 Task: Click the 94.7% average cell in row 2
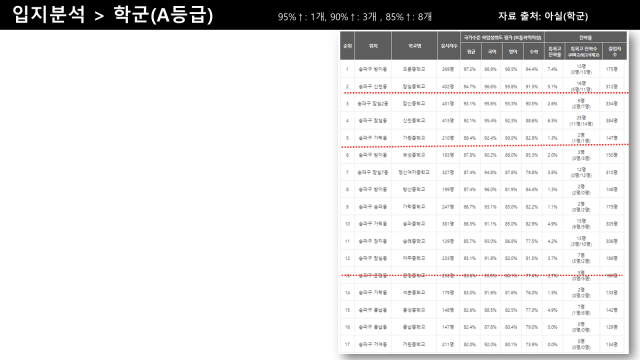coord(470,87)
